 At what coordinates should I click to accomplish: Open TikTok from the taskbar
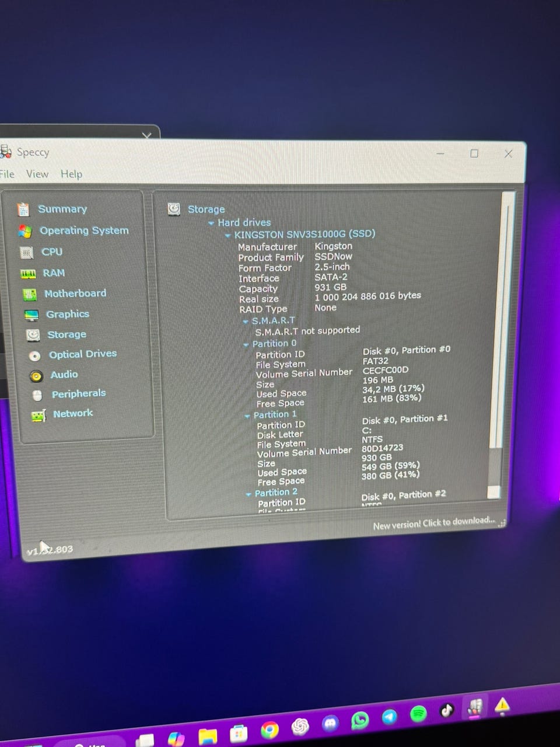point(447,710)
